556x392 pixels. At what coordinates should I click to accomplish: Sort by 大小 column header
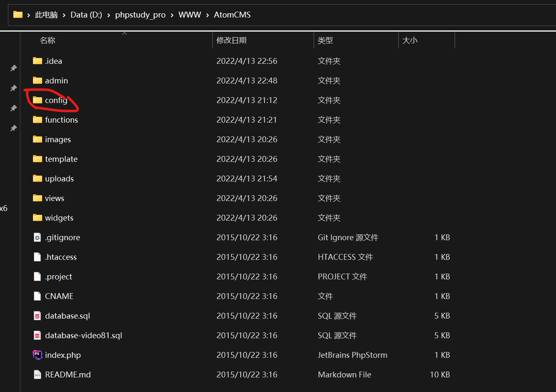[410, 40]
